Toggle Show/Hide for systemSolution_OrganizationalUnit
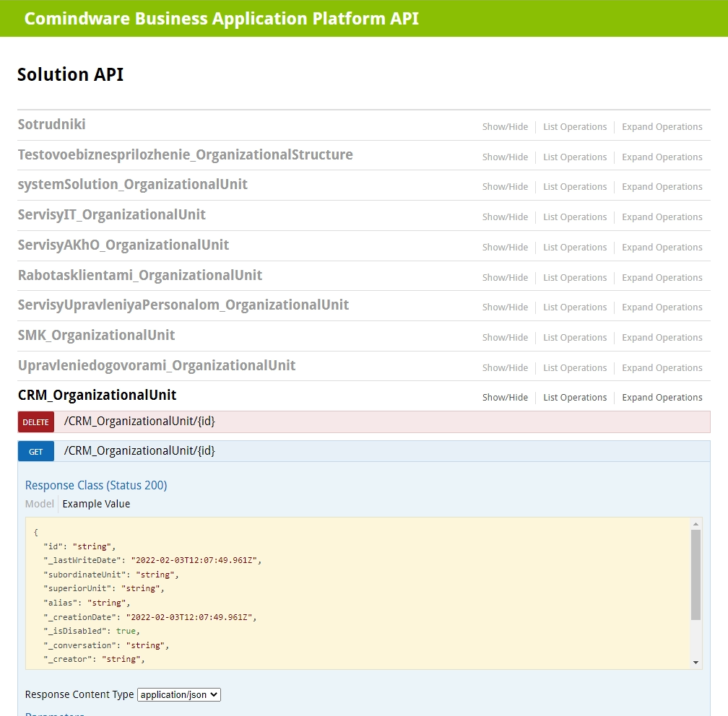728x716 pixels. [505, 186]
